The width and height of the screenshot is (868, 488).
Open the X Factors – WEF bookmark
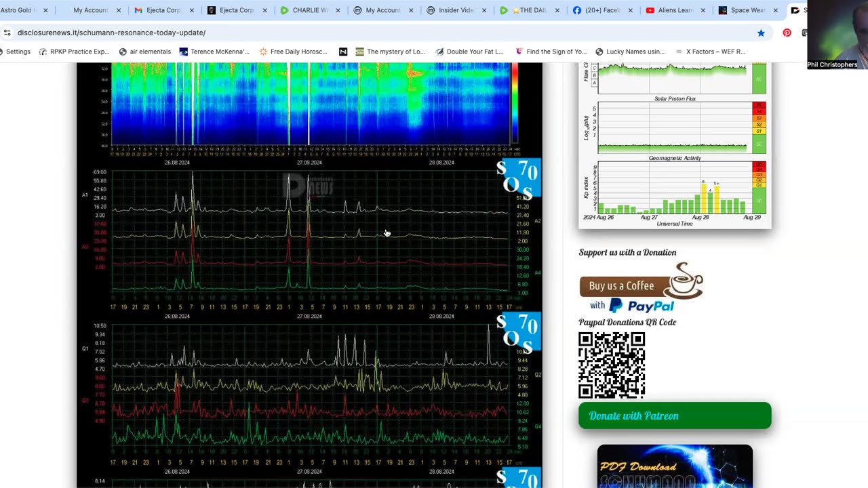[709, 52]
